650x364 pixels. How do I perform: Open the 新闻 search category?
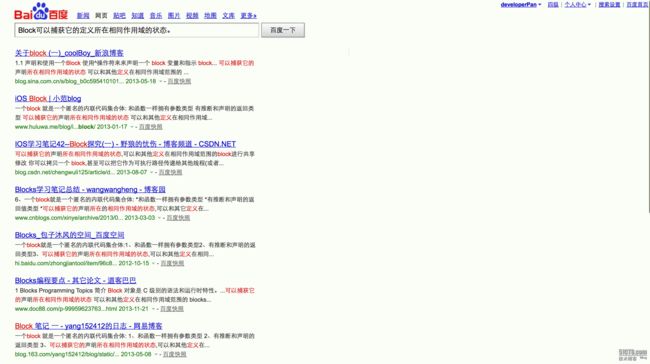pyautogui.click(x=83, y=16)
